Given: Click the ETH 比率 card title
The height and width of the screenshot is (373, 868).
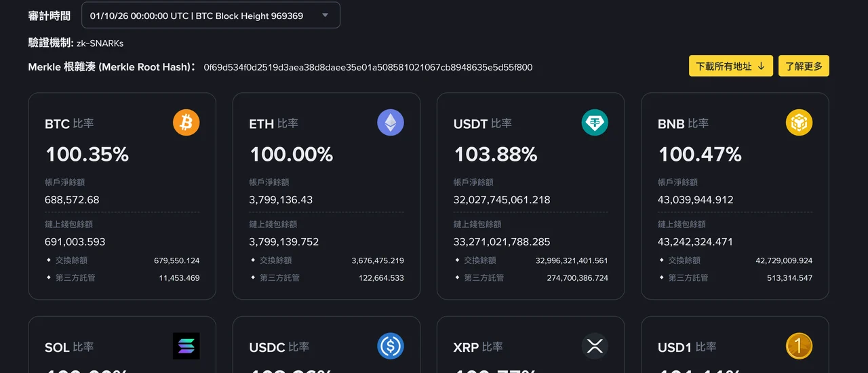Looking at the screenshot, I should (x=273, y=124).
